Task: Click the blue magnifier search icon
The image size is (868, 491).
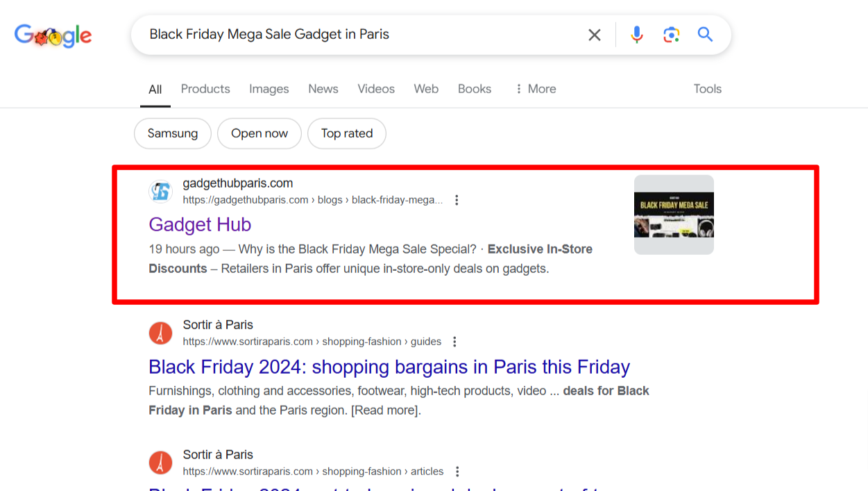Action: coord(705,35)
